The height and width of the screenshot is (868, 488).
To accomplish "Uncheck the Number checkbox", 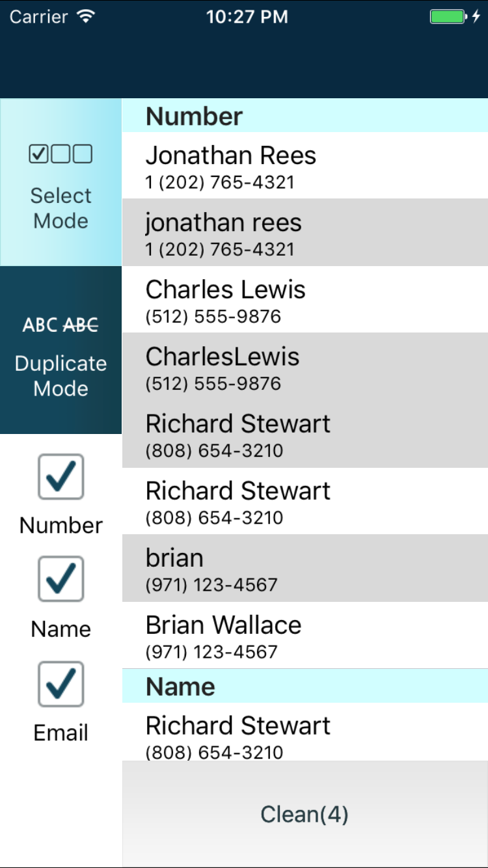I will click(x=61, y=477).
